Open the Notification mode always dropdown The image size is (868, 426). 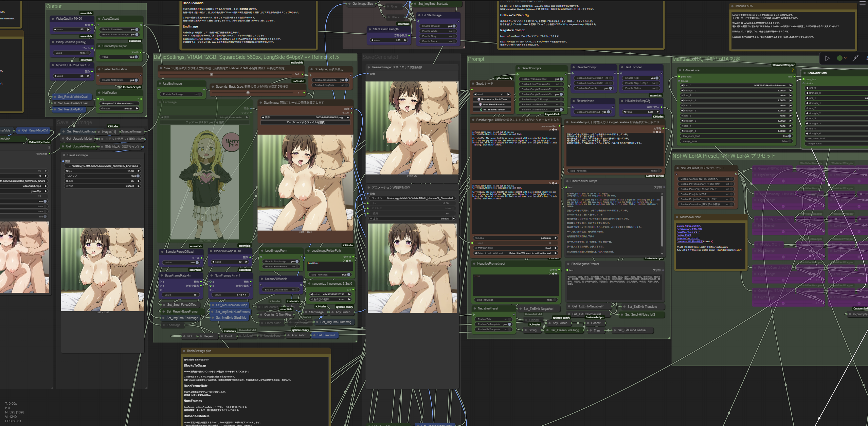[120, 109]
